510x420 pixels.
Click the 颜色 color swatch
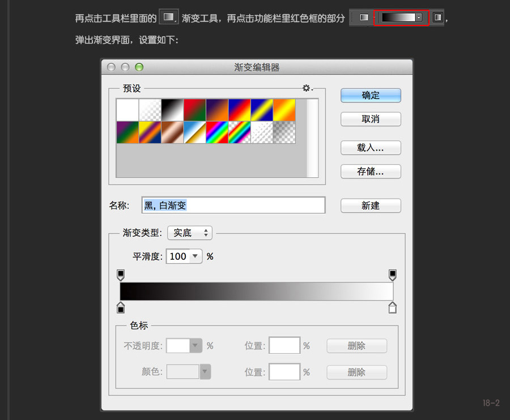pos(183,371)
